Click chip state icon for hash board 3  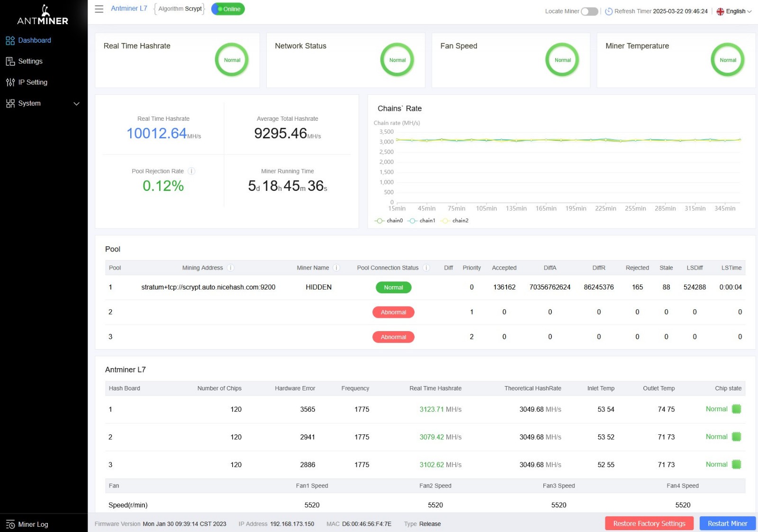click(x=736, y=465)
